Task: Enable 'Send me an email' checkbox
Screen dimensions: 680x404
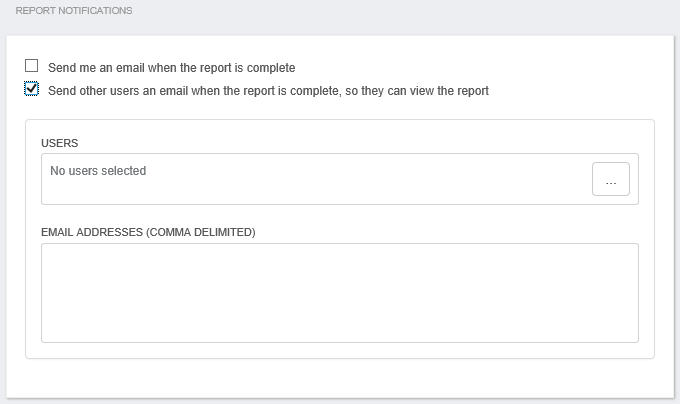Action: coord(32,65)
